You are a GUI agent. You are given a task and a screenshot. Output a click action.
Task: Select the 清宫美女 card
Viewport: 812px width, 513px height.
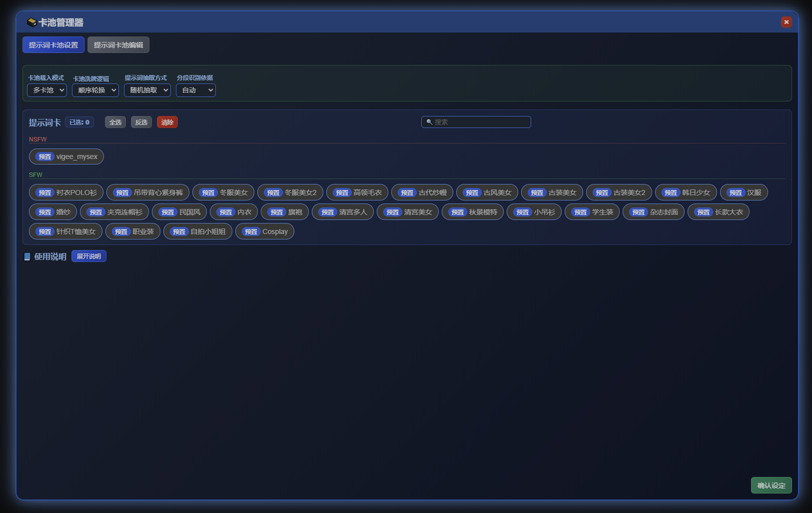click(408, 212)
